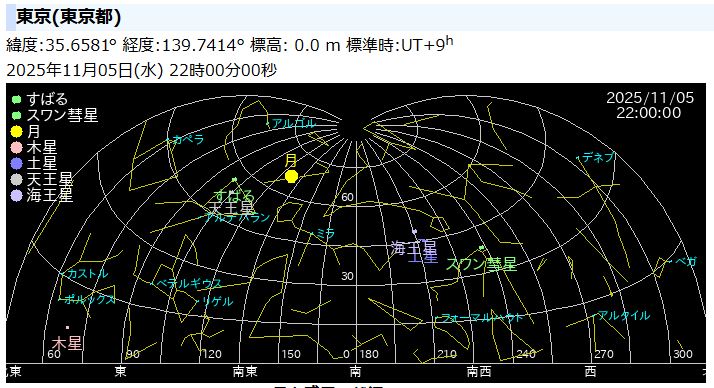Click the ベテルギウス star label
Image resolution: width=714 pixels, height=388 pixels.
point(189,283)
